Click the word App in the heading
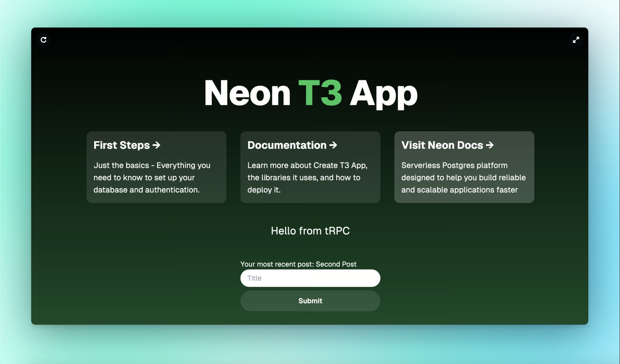This screenshot has width=620, height=364. coord(383,94)
